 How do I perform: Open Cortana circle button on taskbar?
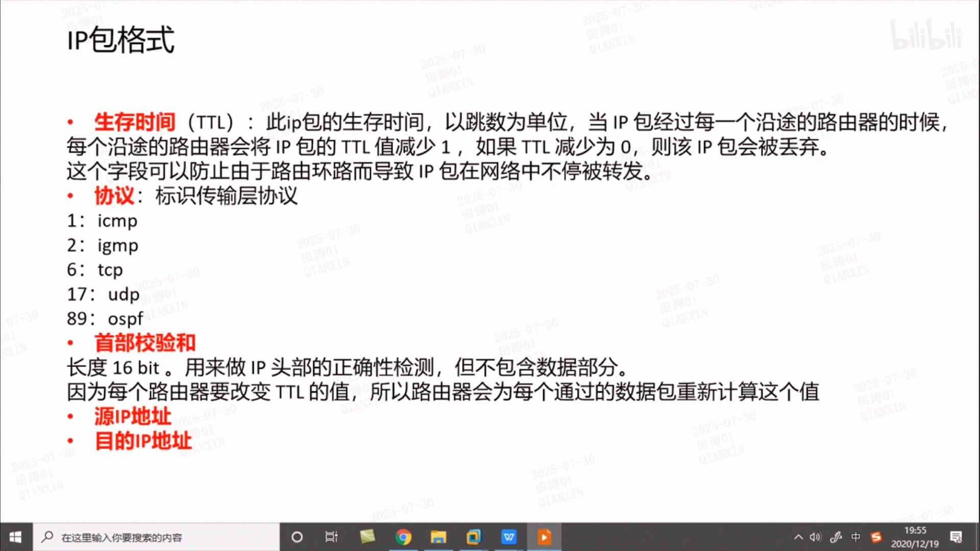(x=297, y=537)
